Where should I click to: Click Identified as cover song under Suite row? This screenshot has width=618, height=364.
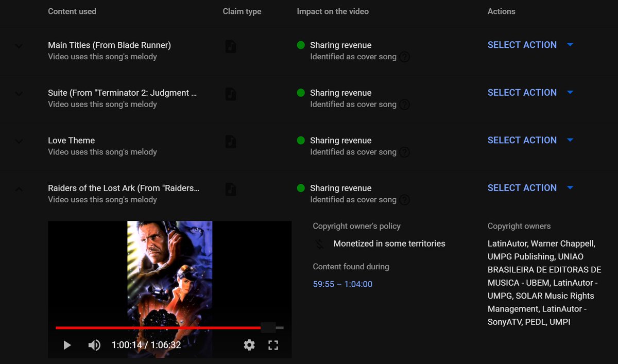coord(353,105)
